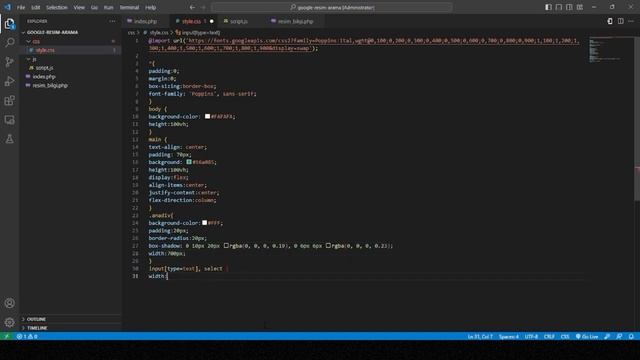The width and height of the screenshot is (640, 360).
Task: Open the File menu
Action: pyautogui.click(x=21, y=7)
